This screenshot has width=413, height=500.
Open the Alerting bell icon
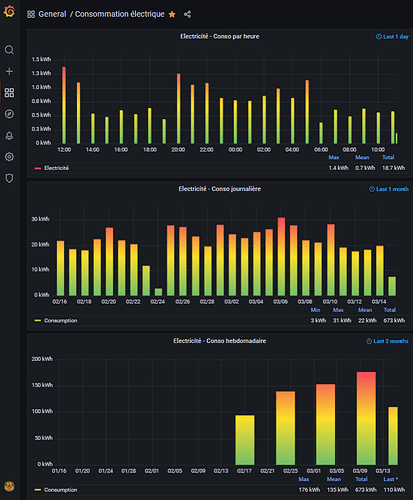coord(9,135)
